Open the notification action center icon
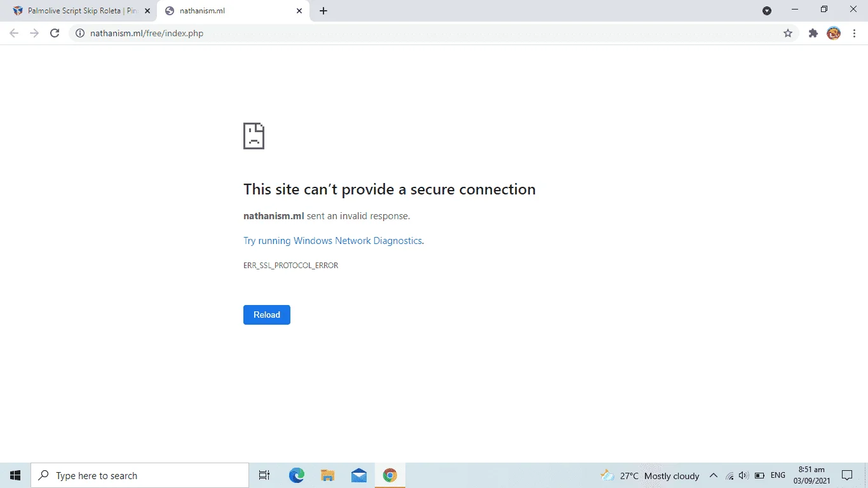868x488 pixels. pos(847,475)
